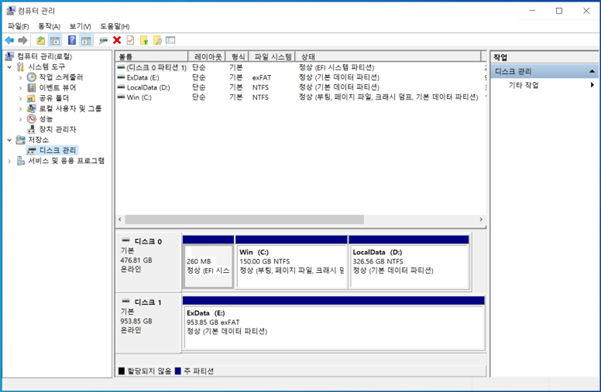
Task: Sort by the 상태 column header
Action: [388, 56]
